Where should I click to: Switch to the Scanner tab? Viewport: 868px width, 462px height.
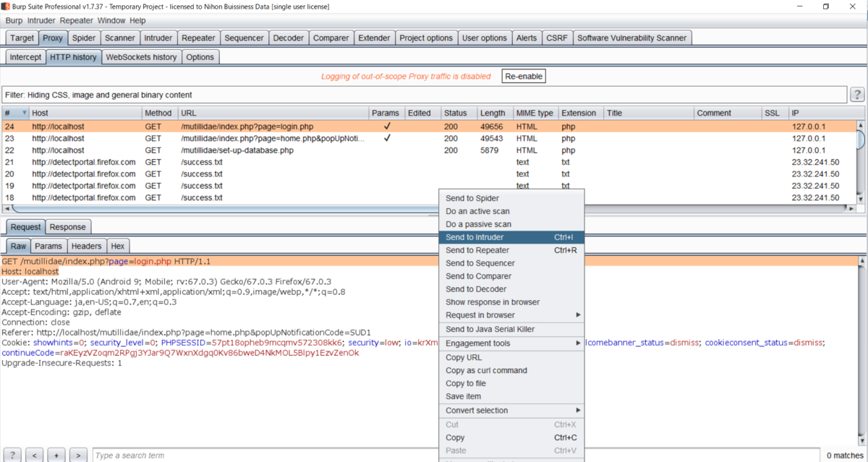[x=119, y=38]
